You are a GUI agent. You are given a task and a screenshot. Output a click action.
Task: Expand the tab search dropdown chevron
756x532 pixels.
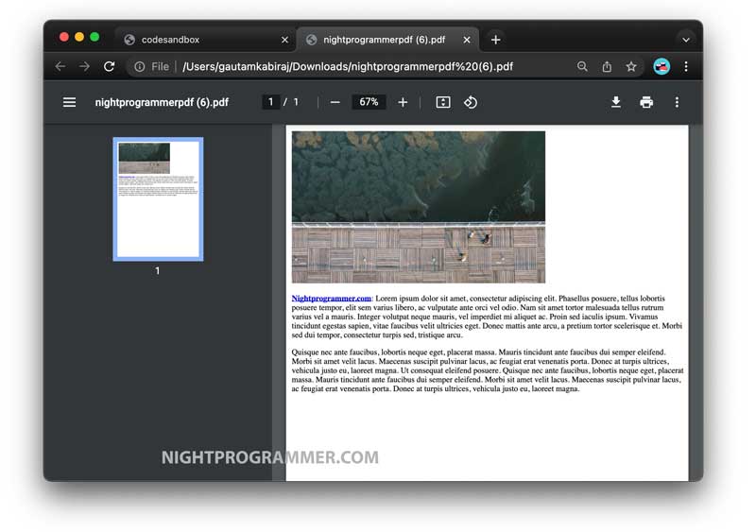pyautogui.click(x=686, y=40)
